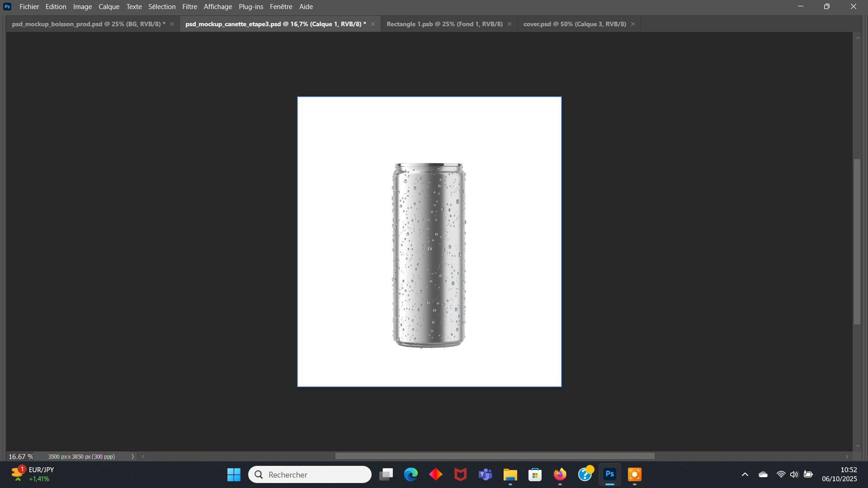Viewport: 868px width, 488px height.
Task: Open the Calque menu
Action: click(x=109, y=7)
